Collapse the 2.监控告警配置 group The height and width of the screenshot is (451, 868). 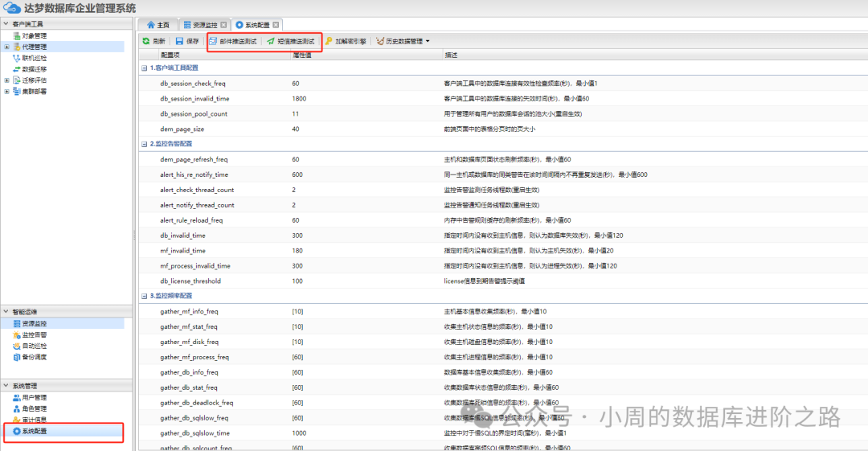(145, 144)
